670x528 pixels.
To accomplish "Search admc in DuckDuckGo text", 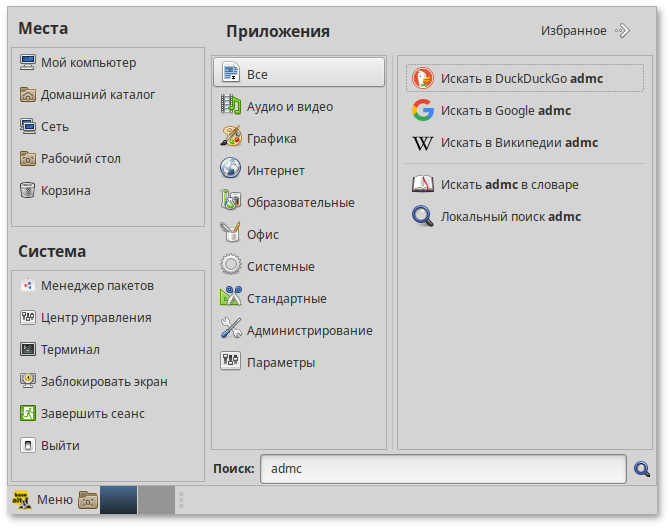I will [x=522, y=79].
